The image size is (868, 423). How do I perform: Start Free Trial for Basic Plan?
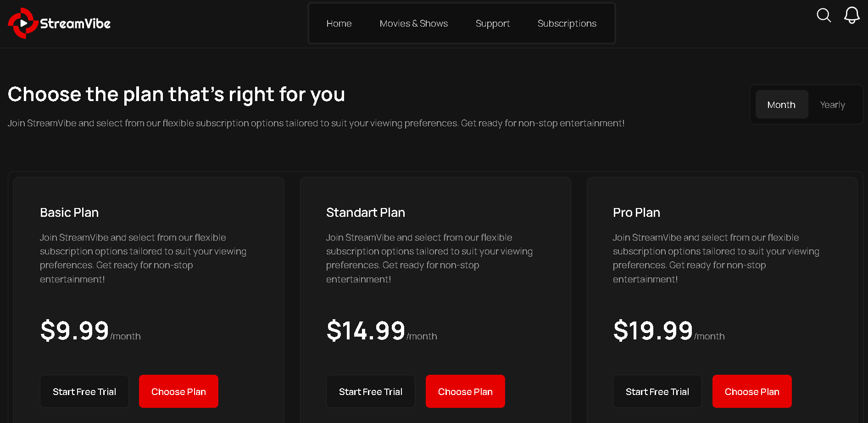84,391
